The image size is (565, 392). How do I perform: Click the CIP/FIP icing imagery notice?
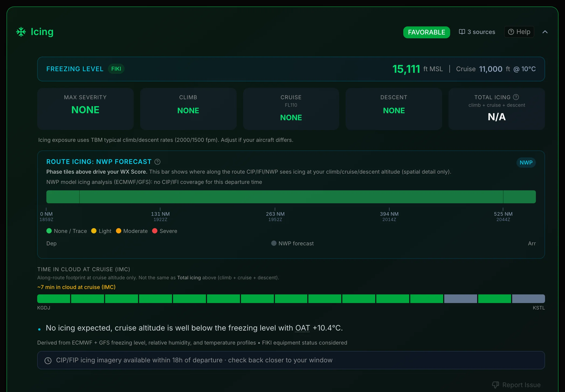(x=291, y=360)
